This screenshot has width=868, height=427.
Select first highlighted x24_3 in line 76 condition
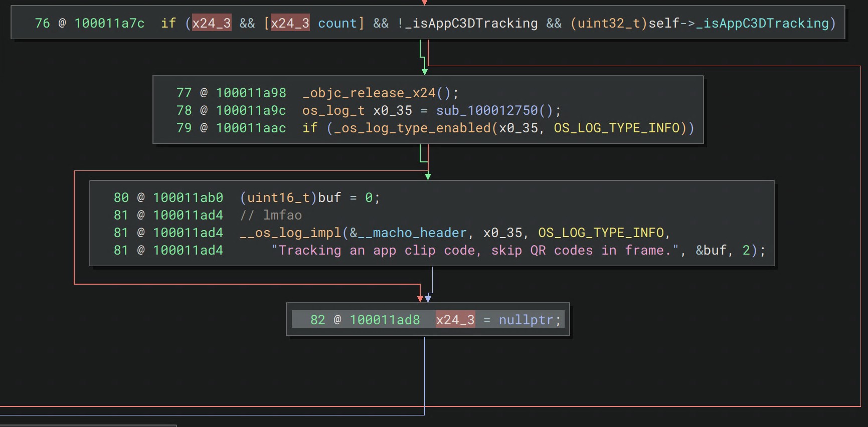[x=212, y=23]
